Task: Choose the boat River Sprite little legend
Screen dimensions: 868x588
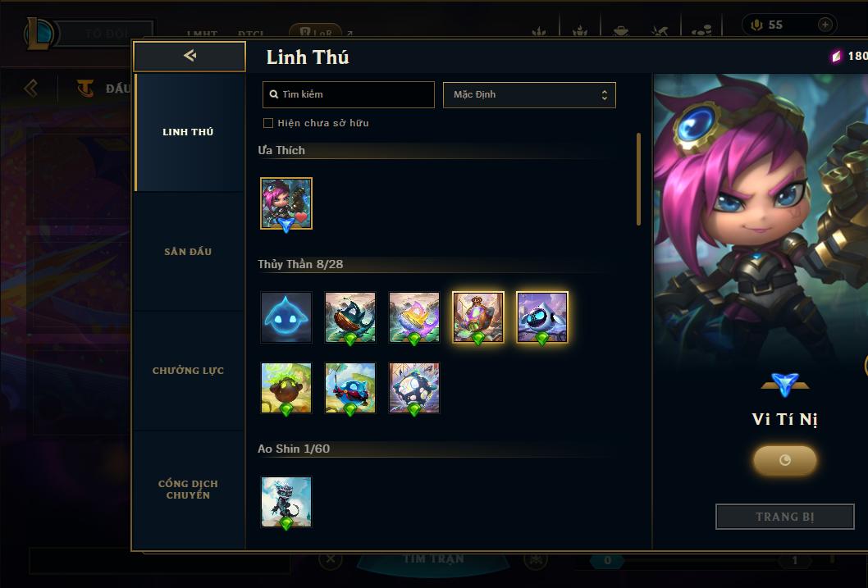Action: [x=349, y=317]
